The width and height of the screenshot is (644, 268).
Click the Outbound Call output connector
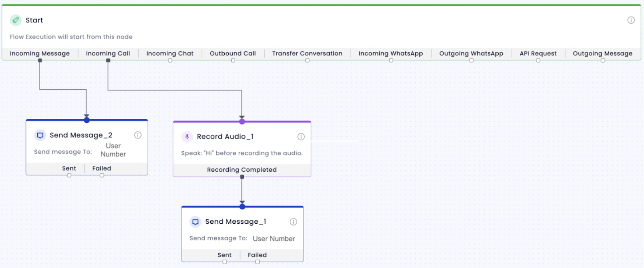[233, 61]
